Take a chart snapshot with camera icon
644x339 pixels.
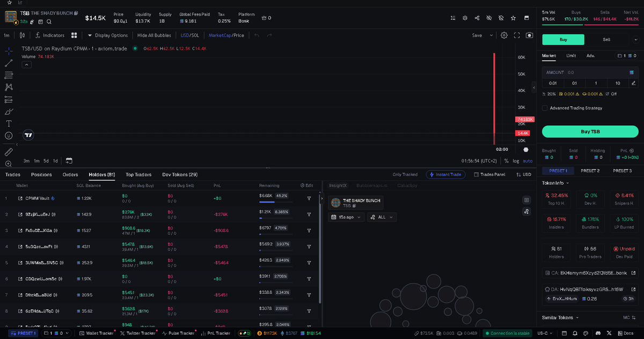pos(530,35)
